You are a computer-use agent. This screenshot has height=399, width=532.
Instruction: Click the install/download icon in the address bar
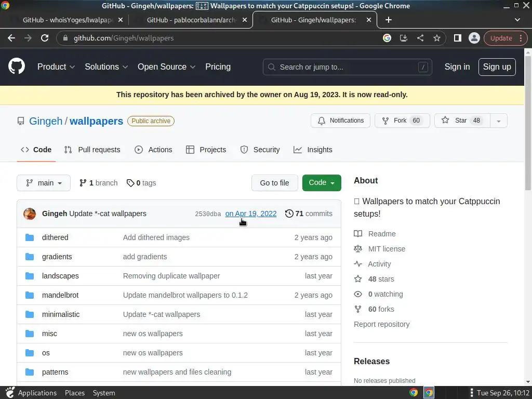point(403,38)
